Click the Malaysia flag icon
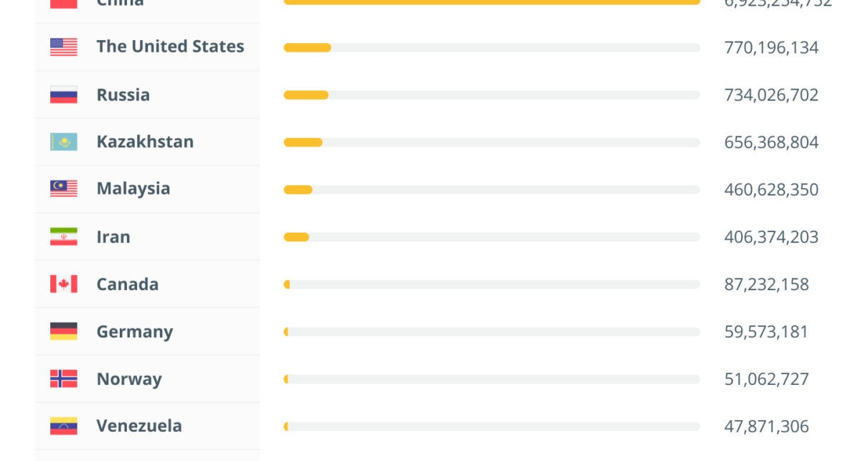868x461 pixels. 64,189
